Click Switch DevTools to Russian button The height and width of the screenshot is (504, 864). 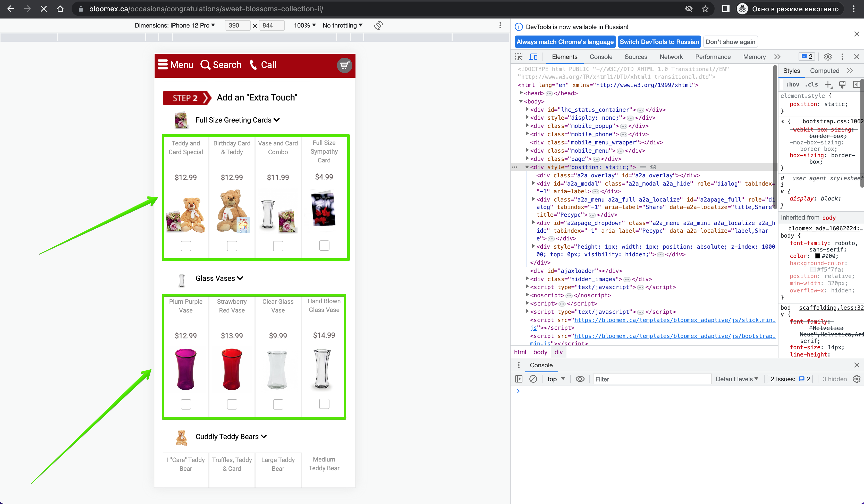coord(659,42)
